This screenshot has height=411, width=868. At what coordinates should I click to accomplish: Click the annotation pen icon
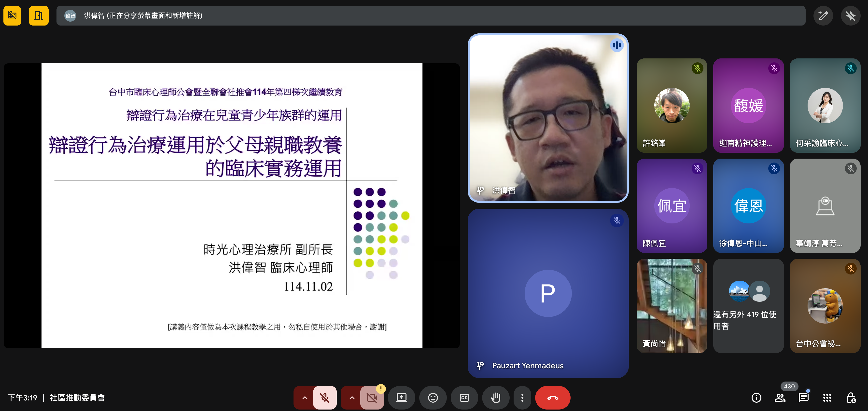pyautogui.click(x=823, y=15)
